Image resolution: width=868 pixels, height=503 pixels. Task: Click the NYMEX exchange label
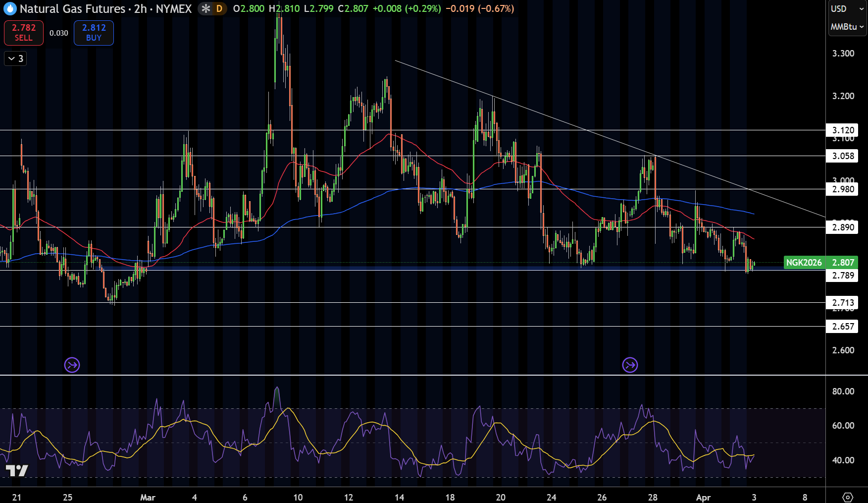tap(173, 9)
